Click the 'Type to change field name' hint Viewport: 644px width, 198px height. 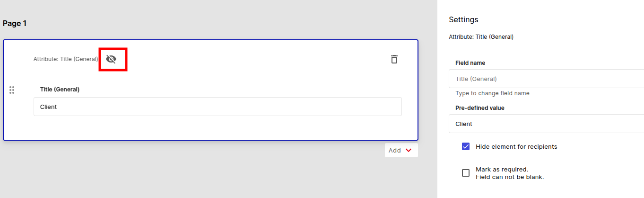pyautogui.click(x=492, y=93)
